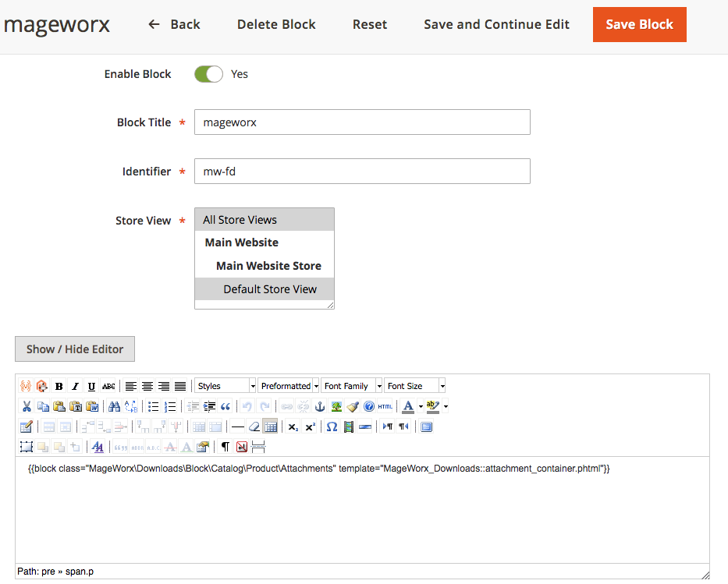Image resolution: width=728 pixels, height=584 pixels.
Task: Insert embedded media film icon
Action: pyautogui.click(x=349, y=426)
